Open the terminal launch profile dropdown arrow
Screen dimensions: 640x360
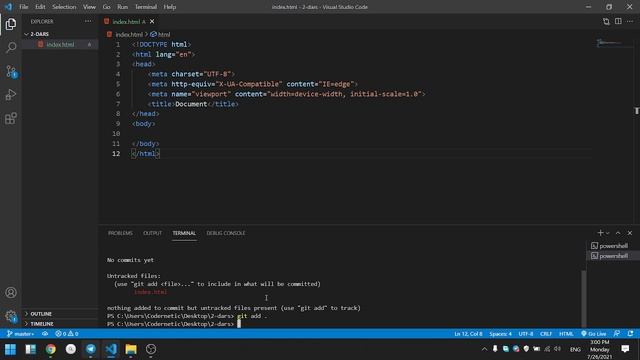click(607, 233)
